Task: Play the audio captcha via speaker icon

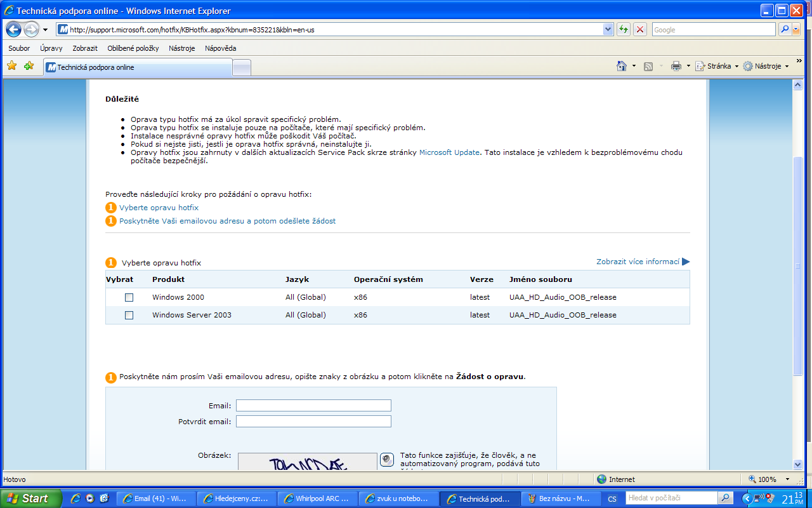Action: [x=387, y=460]
